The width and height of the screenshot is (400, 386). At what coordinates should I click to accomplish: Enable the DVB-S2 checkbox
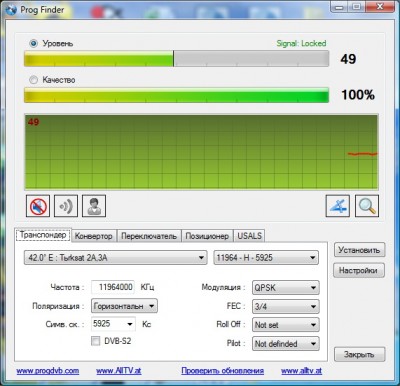[x=96, y=341]
